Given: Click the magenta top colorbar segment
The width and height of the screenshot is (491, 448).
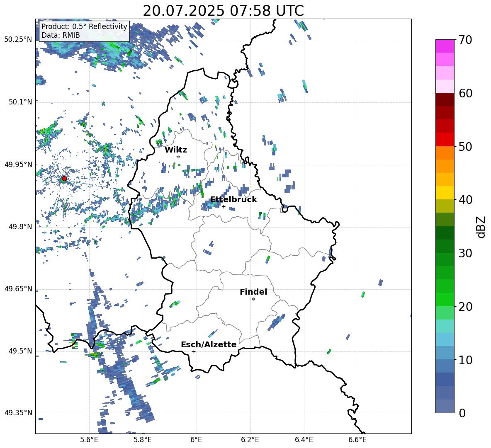Looking at the screenshot, I should click(445, 46).
